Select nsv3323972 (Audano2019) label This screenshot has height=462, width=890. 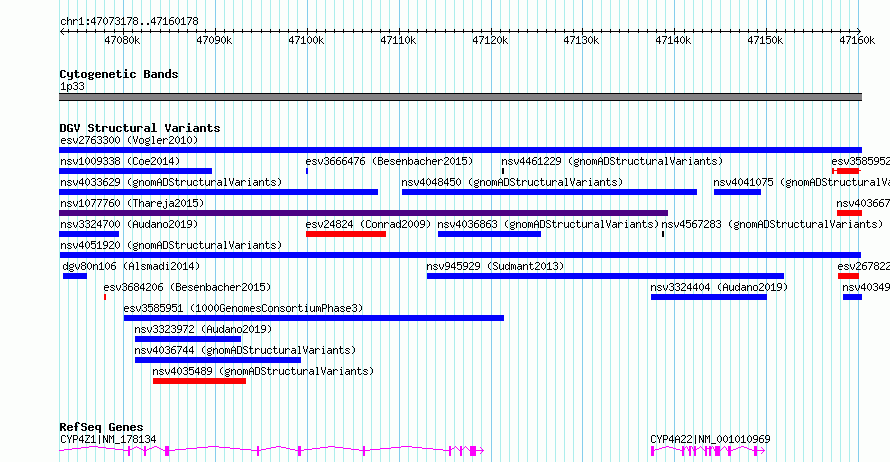point(203,329)
